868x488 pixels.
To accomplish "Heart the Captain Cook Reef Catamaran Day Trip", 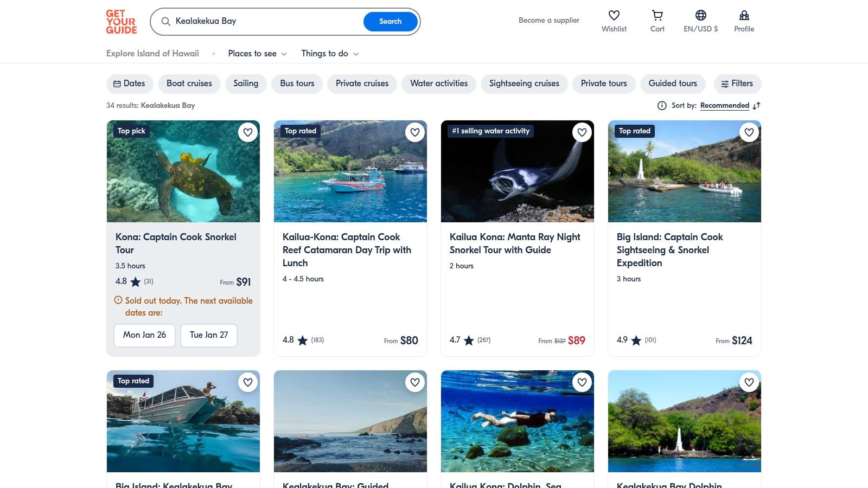I will (415, 132).
